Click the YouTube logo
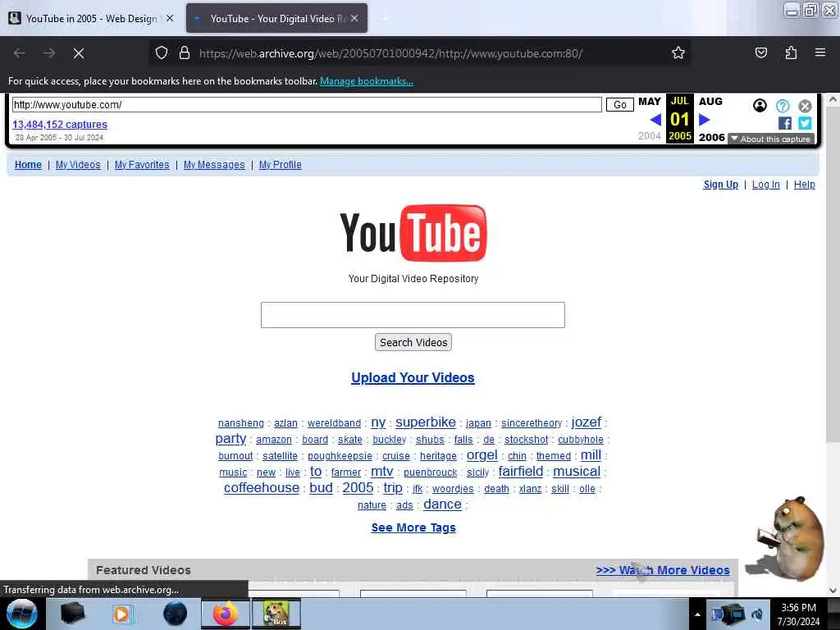 [413, 233]
